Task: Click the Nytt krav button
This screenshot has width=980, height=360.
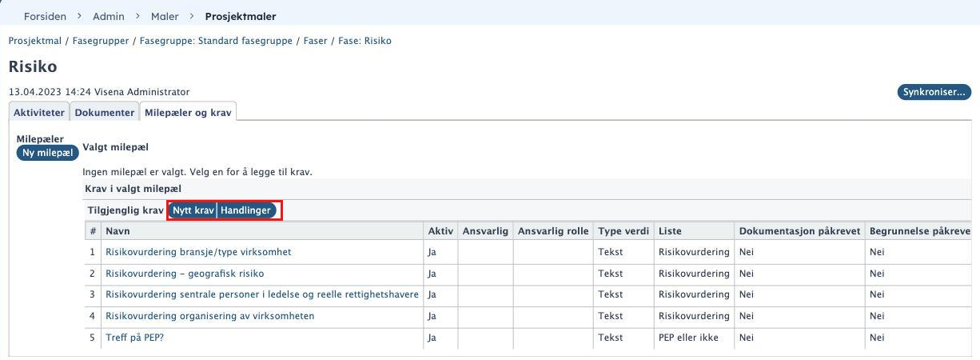Action: click(193, 210)
